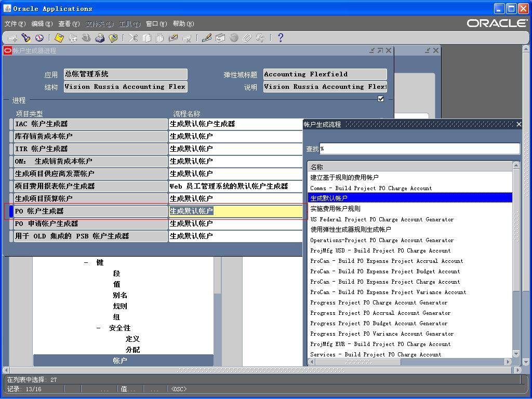The width and height of the screenshot is (532, 399).
Task: Click the 查找 search input field
Action: pyautogui.click(x=420, y=149)
